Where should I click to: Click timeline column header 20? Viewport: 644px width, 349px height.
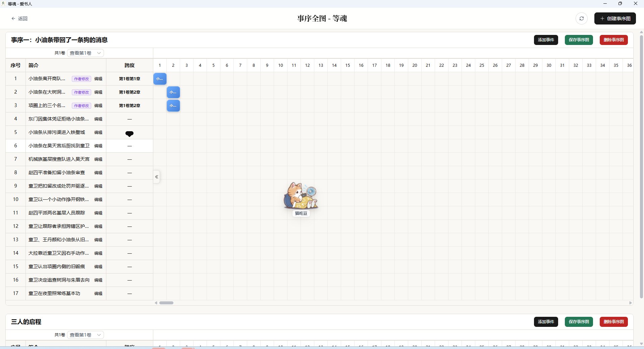[x=415, y=65]
